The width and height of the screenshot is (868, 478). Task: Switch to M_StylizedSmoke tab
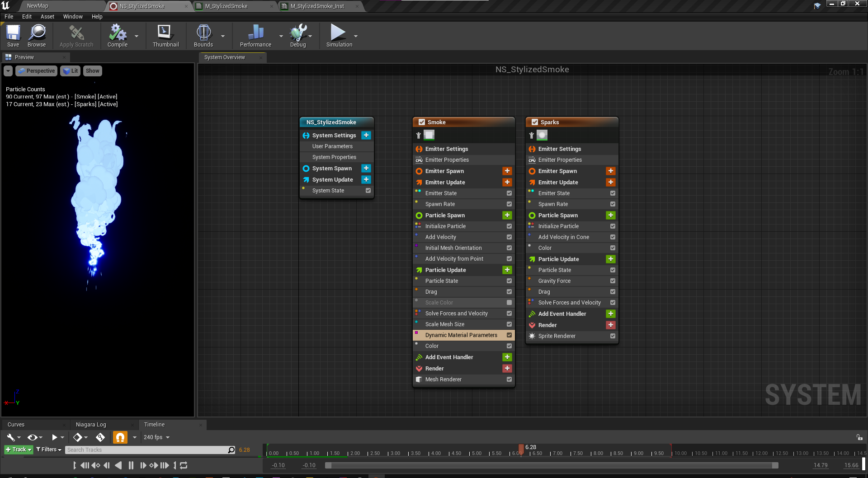(226, 6)
